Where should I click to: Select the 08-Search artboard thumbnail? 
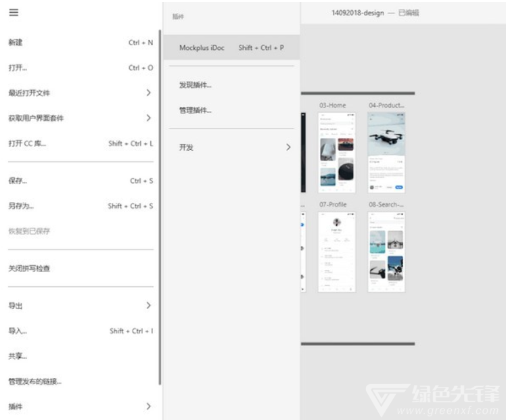386,252
